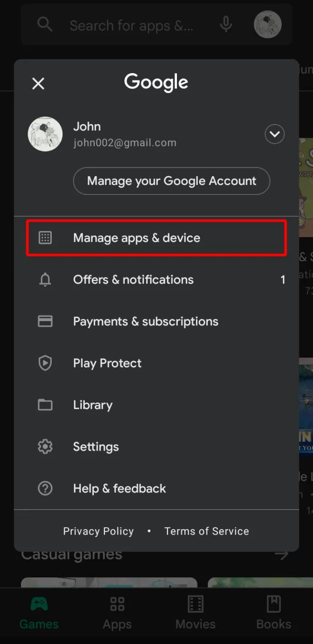Image resolution: width=313 pixels, height=644 pixels.
Task: Click the question mark icon for Help & feedback
Action: click(x=45, y=489)
